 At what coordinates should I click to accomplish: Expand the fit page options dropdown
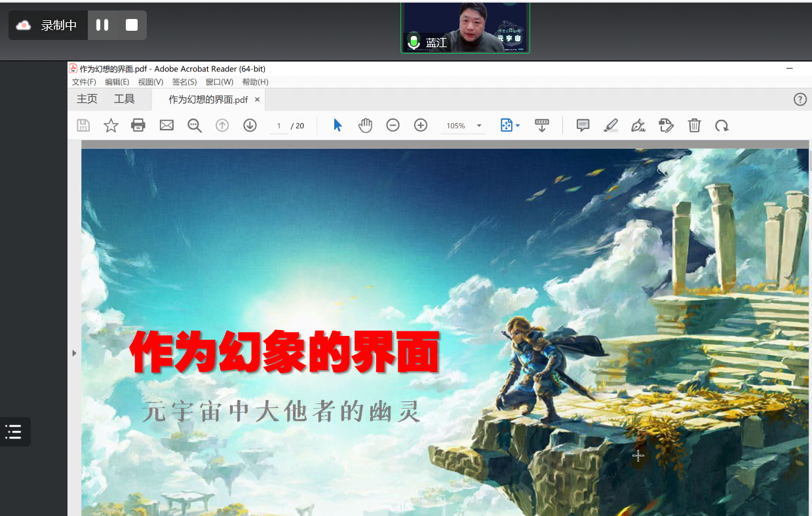pos(518,125)
